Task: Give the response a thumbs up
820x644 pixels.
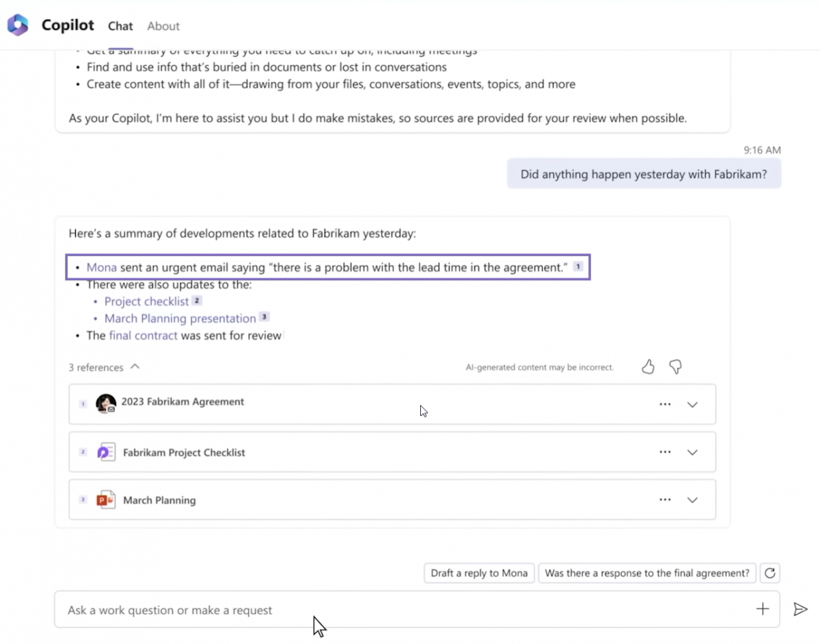Action: (648, 367)
